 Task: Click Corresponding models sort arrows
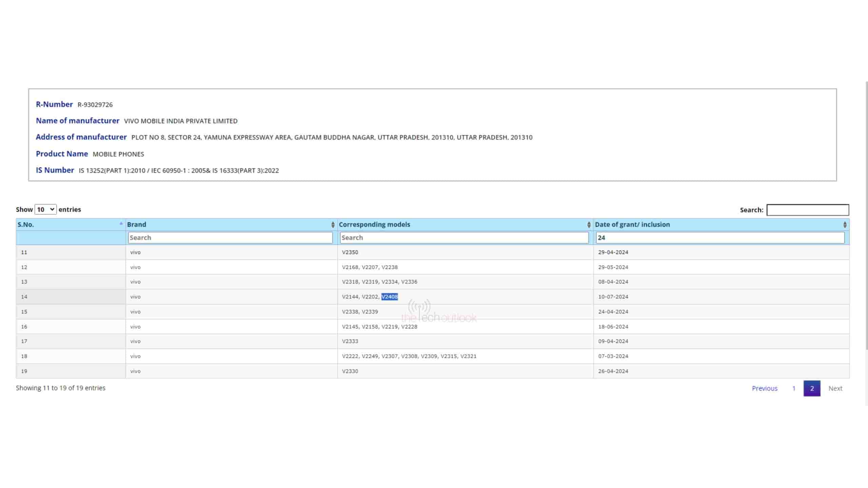pos(589,225)
